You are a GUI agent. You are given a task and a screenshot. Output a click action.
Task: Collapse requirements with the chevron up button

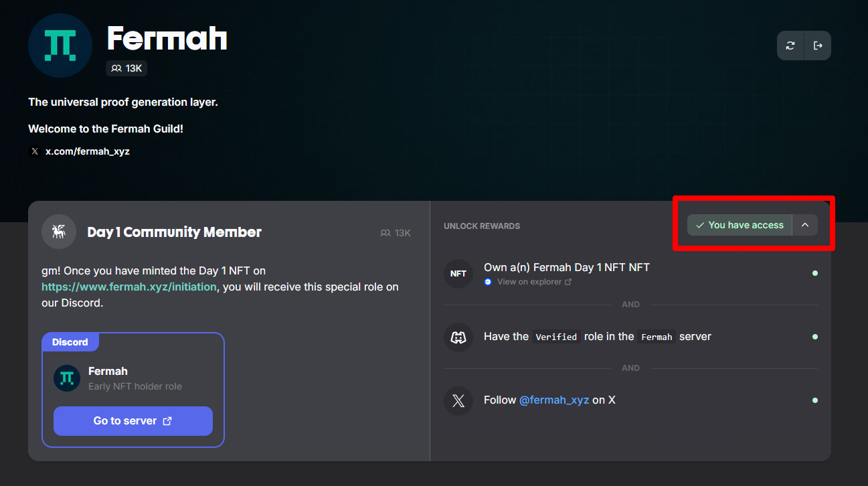pyautogui.click(x=805, y=225)
